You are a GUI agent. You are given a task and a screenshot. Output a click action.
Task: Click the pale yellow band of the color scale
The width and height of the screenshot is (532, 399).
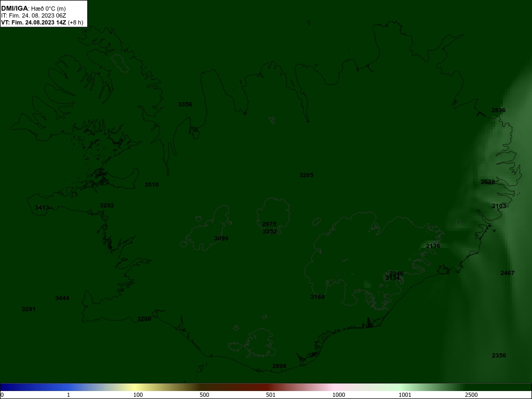point(136,387)
